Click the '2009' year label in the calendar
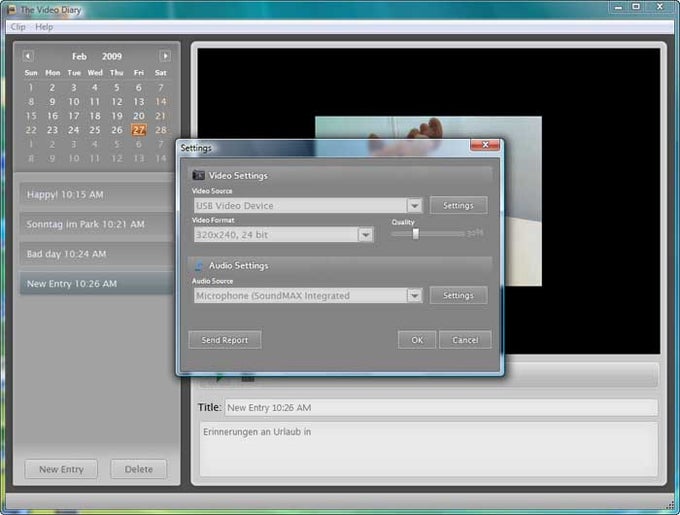The height and width of the screenshot is (515, 680). (x=111, y=56)
